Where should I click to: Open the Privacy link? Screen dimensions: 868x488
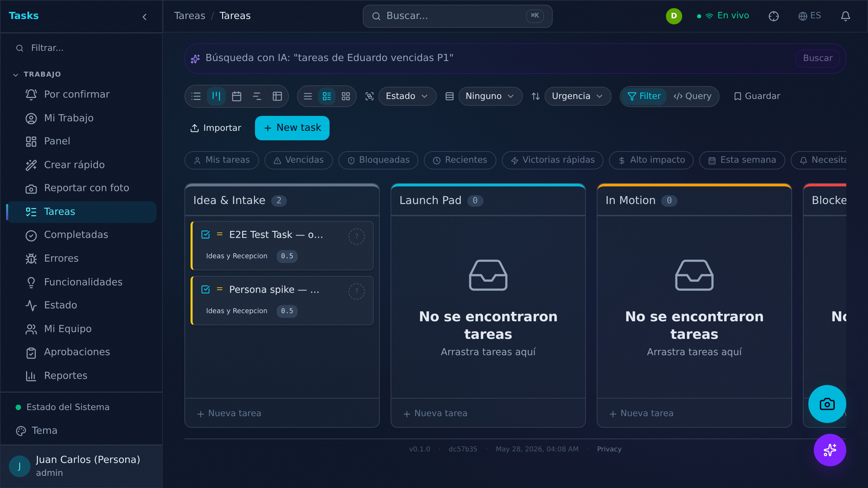tap(609, 449)
